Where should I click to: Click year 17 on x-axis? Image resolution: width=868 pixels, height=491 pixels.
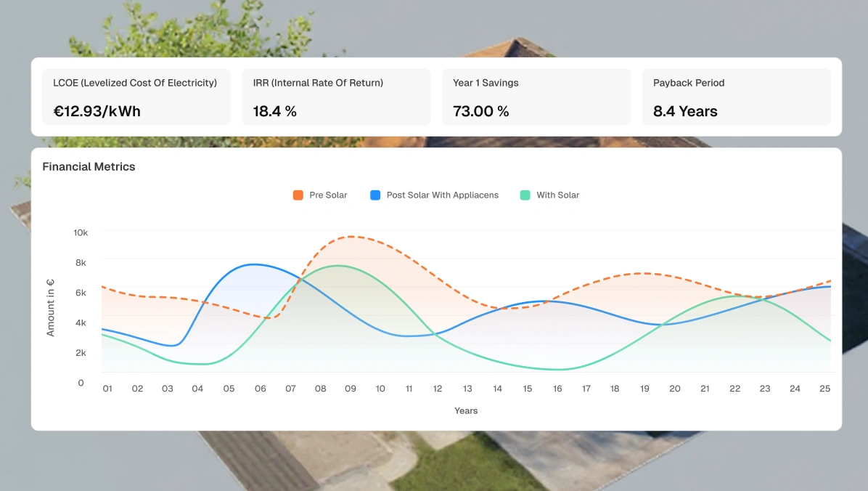click(586, 389)
